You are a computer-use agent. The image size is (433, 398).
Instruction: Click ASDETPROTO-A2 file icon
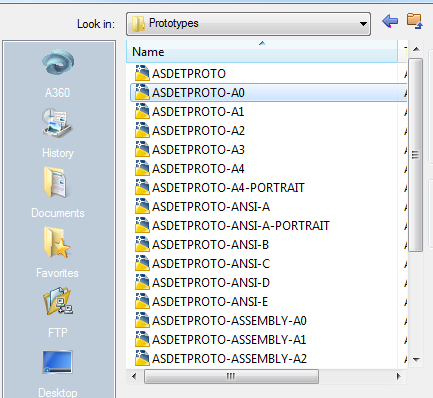click(x=142, y=130)
